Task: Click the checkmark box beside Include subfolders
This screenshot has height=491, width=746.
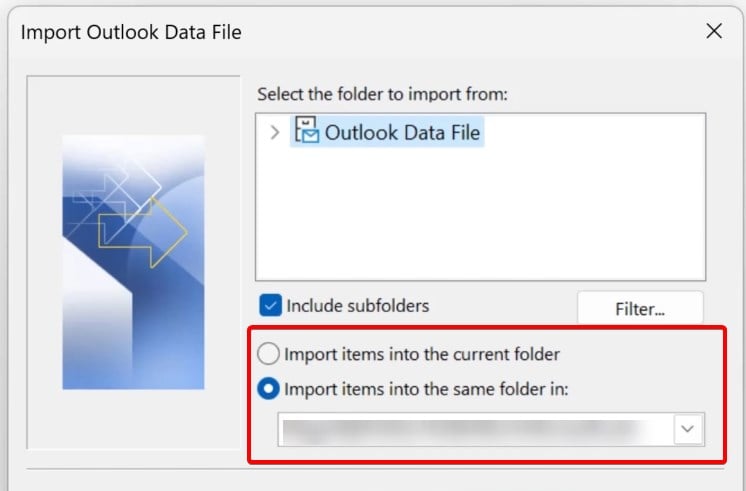Action: (270, 306)
